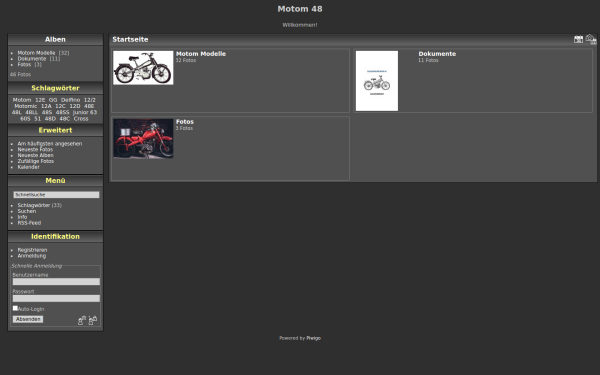Submit login with the Absenden button
The image size is (600, 375).
pos(28,319)
